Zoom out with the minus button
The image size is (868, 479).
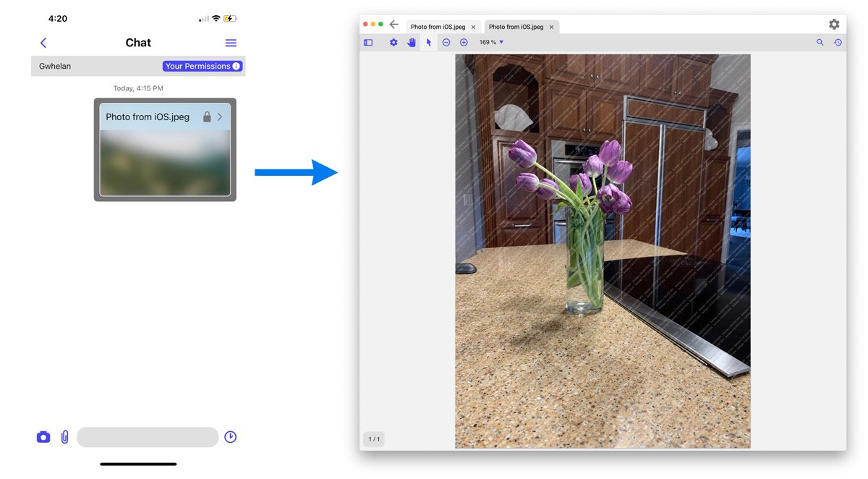coord(446,43)
